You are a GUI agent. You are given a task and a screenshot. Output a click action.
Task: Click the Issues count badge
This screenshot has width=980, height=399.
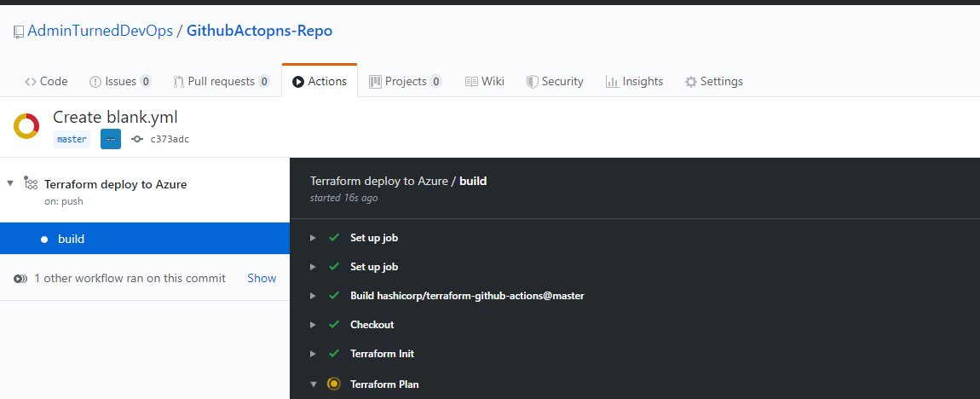click(x=145, y=81)
